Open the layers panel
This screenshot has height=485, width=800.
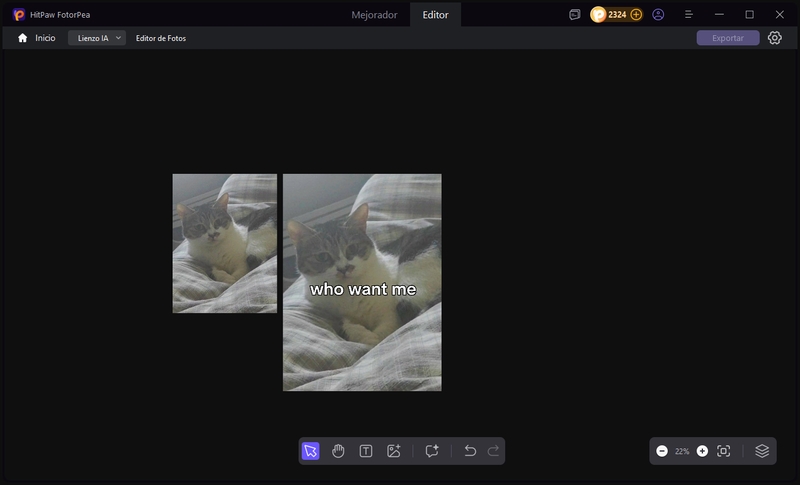(x=762, y=451)
